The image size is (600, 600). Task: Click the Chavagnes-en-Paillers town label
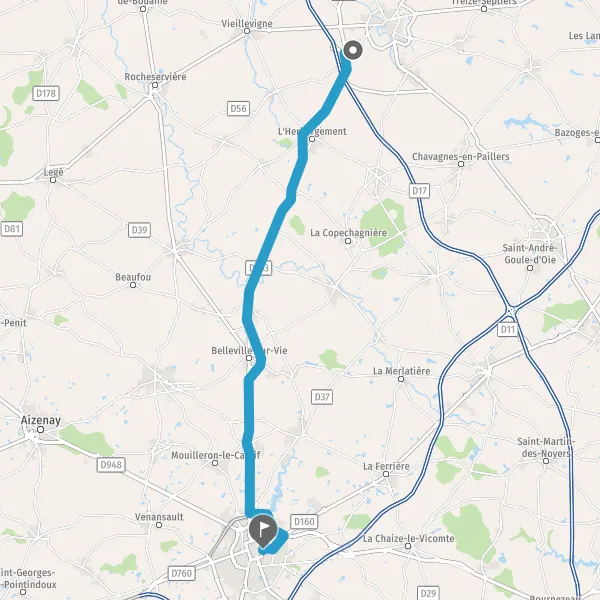point(461,157)
